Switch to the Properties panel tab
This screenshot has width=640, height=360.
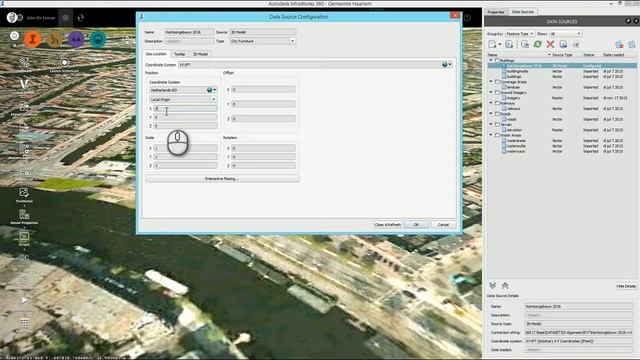click(496, 12)
